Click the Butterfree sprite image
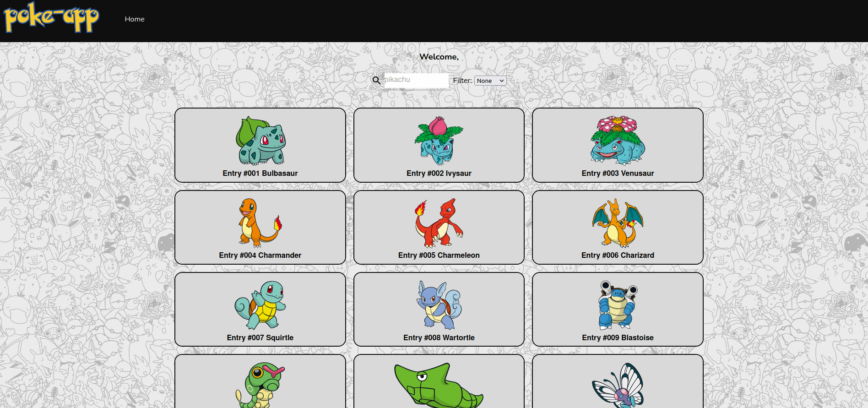 click(618, 385)
